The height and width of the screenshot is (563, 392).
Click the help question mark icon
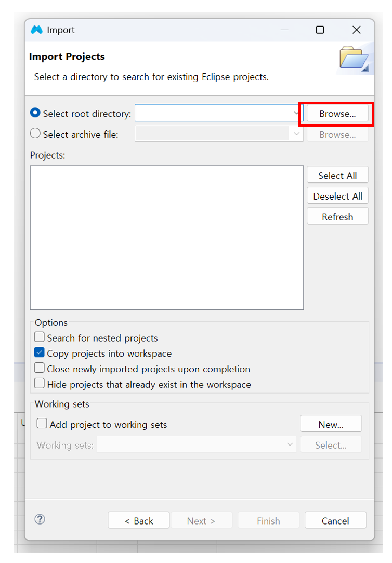[40, 519]
